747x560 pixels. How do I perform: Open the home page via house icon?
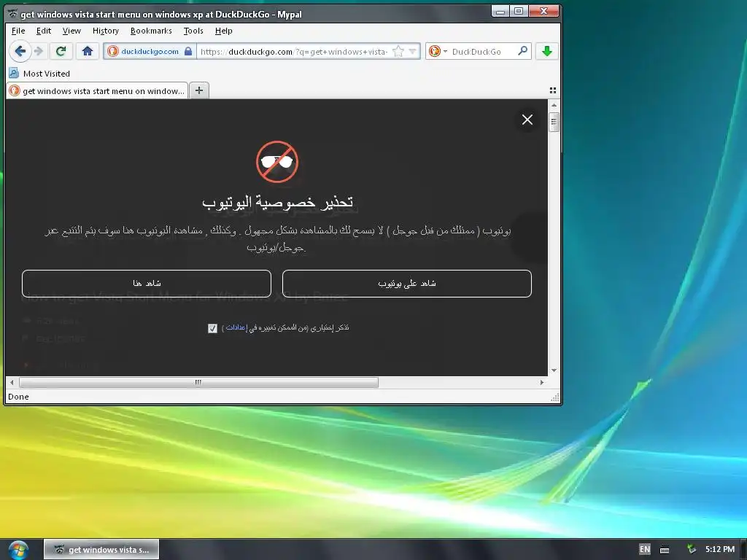pos(88,51)
